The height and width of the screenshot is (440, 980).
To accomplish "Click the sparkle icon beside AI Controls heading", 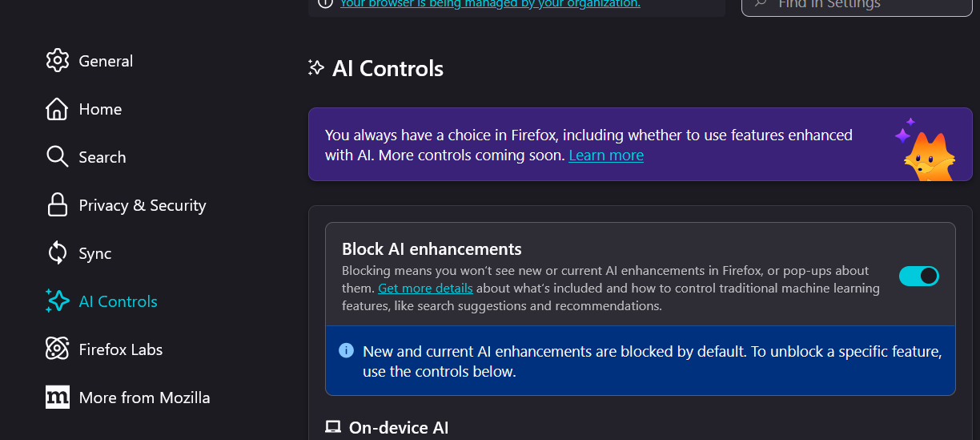I will [316, 68].
